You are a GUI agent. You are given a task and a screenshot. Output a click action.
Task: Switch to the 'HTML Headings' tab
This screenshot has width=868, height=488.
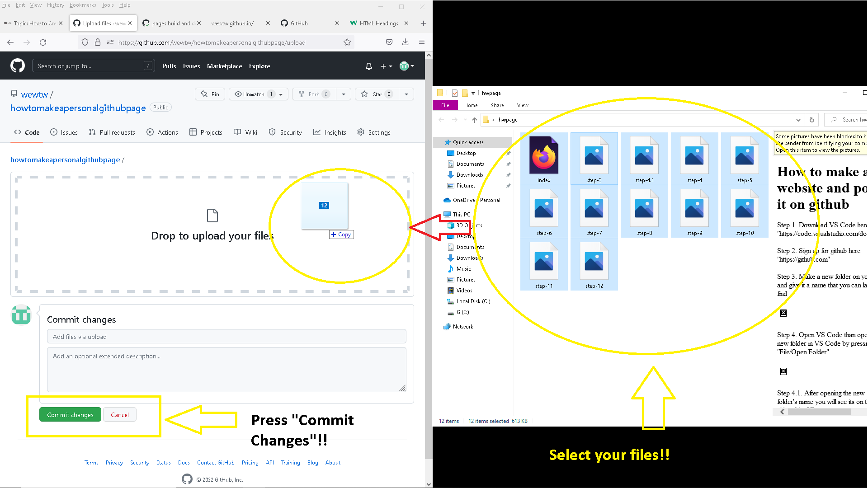coord(379,23)
